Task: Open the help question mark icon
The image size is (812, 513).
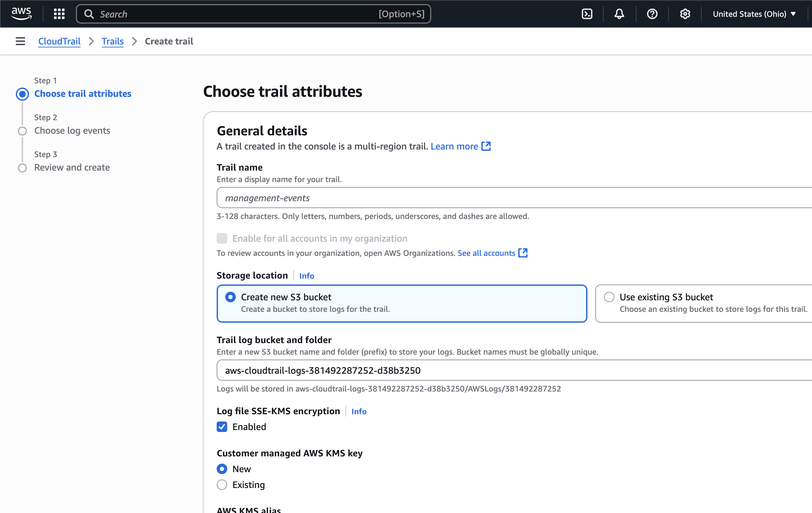Action: tap(652, 14)
